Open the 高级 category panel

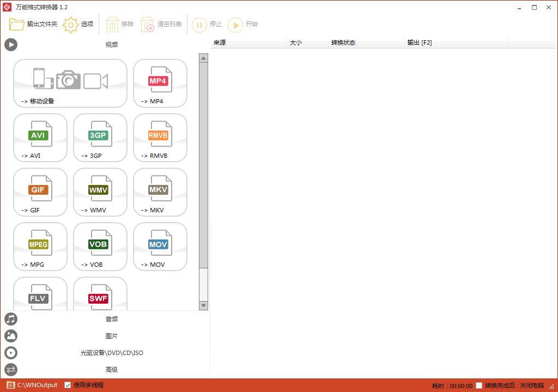pyautogui.click(x=112, y=370)
